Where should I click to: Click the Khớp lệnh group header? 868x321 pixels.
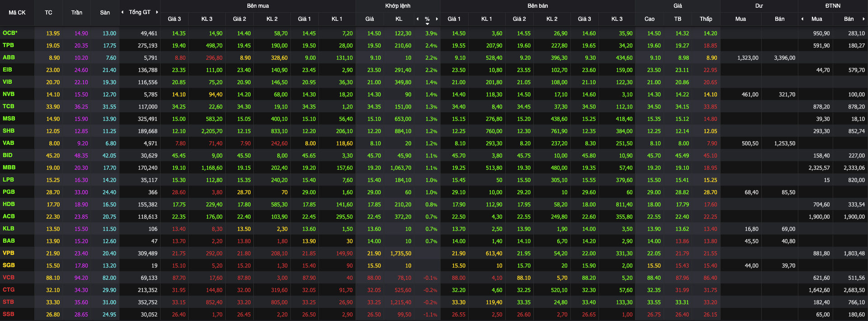398,6
